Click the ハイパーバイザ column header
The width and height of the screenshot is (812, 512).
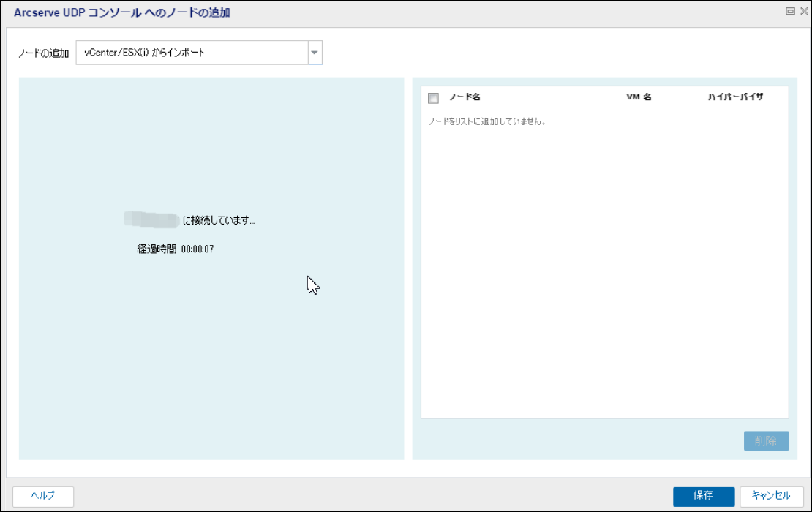pos(735,97)
